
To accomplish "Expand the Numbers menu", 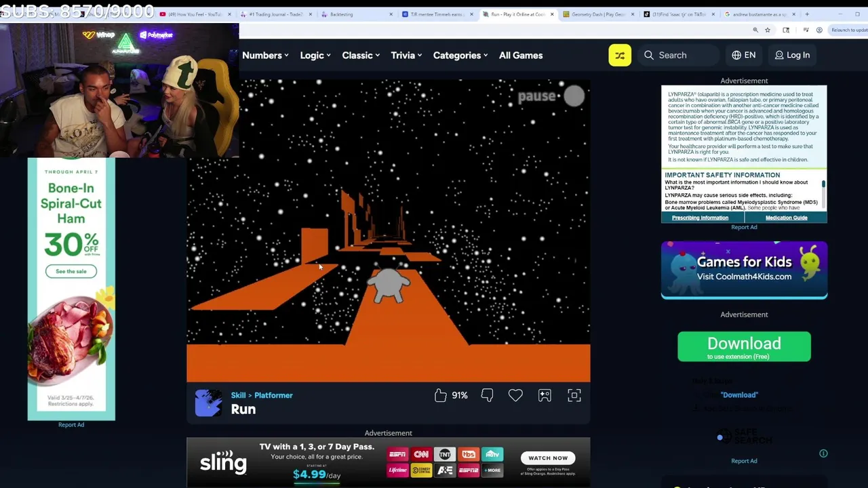I will coord(265,56).
